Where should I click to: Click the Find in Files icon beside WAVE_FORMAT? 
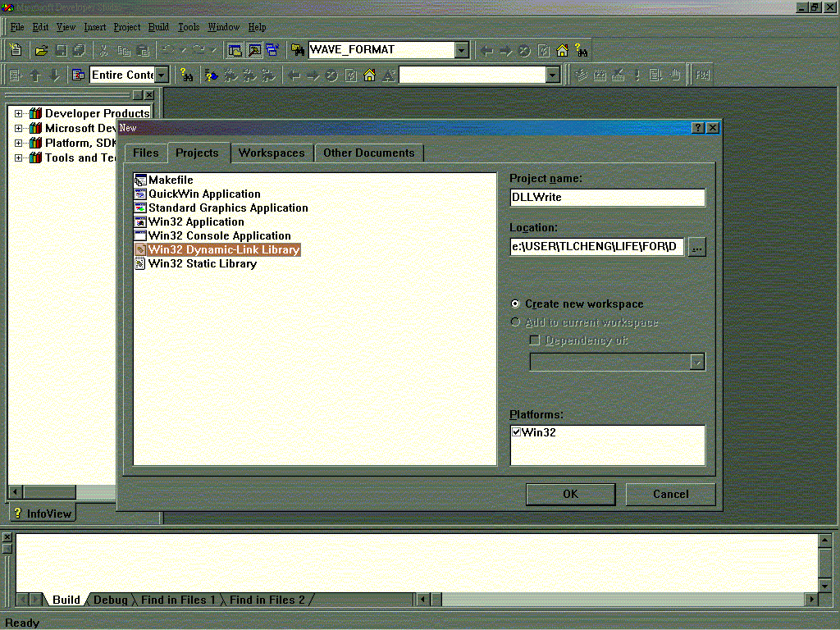coord(298,50)
